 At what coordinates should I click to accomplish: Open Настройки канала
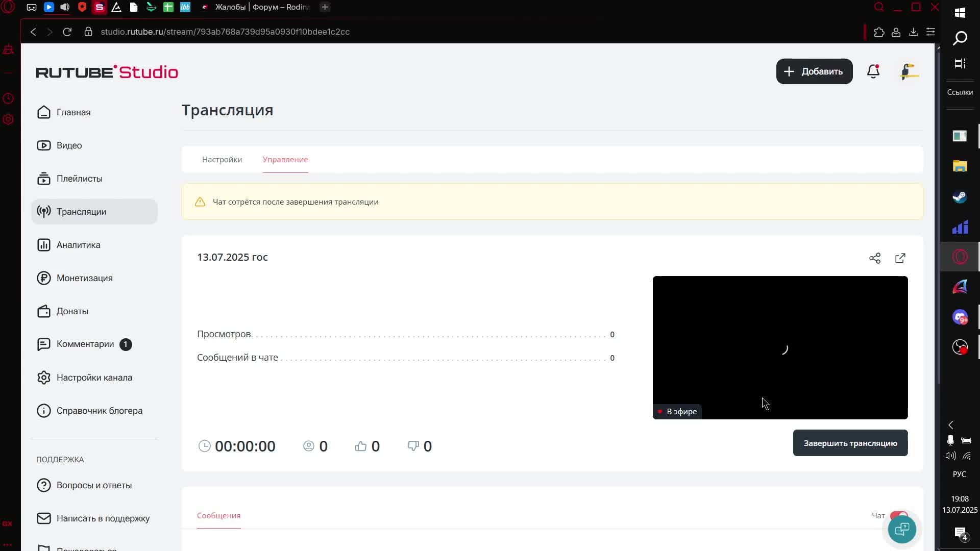[x=94, y=378]
